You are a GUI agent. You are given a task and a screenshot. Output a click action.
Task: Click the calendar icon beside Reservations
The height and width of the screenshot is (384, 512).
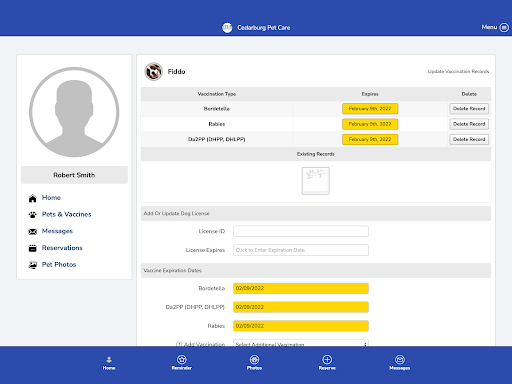(32, 248)
